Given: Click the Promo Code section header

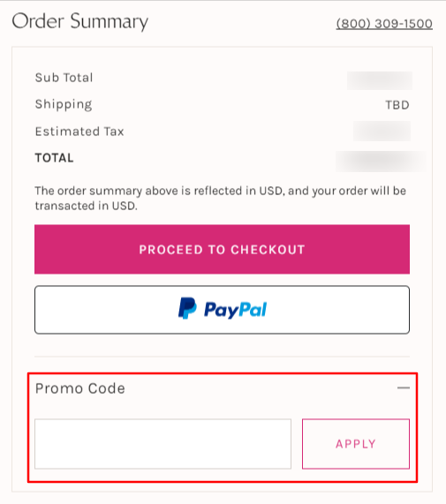Looking at the screenshot, I should 80,388.
